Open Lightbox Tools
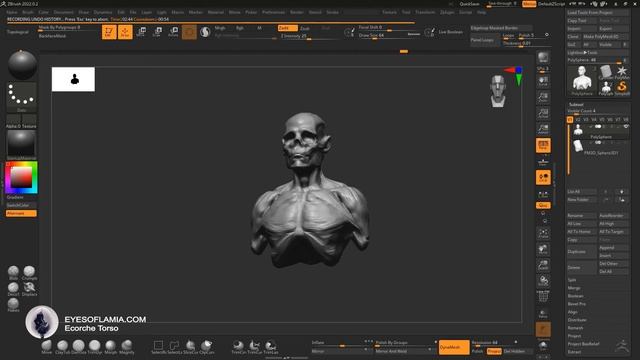Image resolution: width=640 pixels, height=360 pixels. point(598,53)
